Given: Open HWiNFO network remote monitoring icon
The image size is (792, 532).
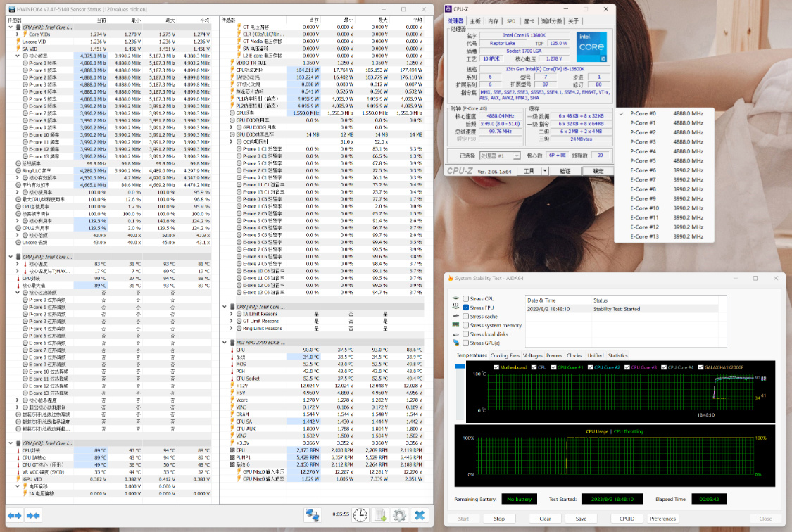Looking at the screenshot, I should pyautogui.click(x=312, y=515).
